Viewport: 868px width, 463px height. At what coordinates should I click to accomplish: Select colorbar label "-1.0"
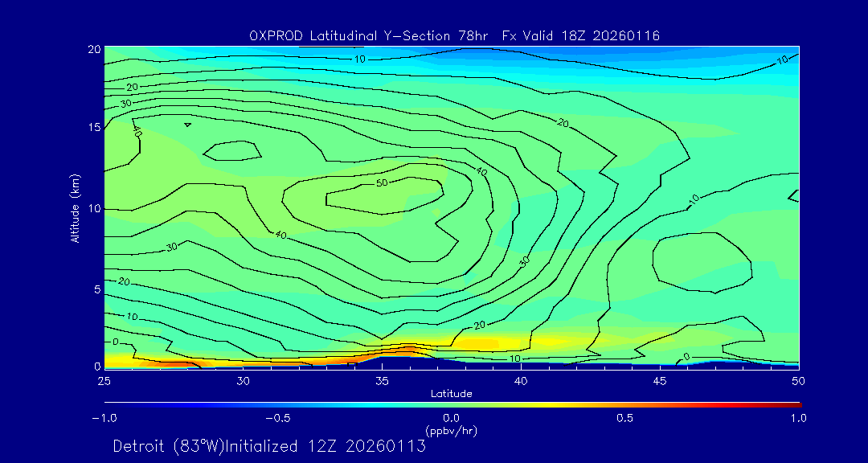(104, 418)
